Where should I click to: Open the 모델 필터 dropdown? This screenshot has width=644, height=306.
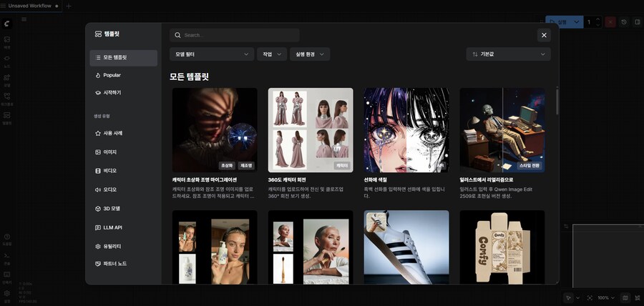212,54
